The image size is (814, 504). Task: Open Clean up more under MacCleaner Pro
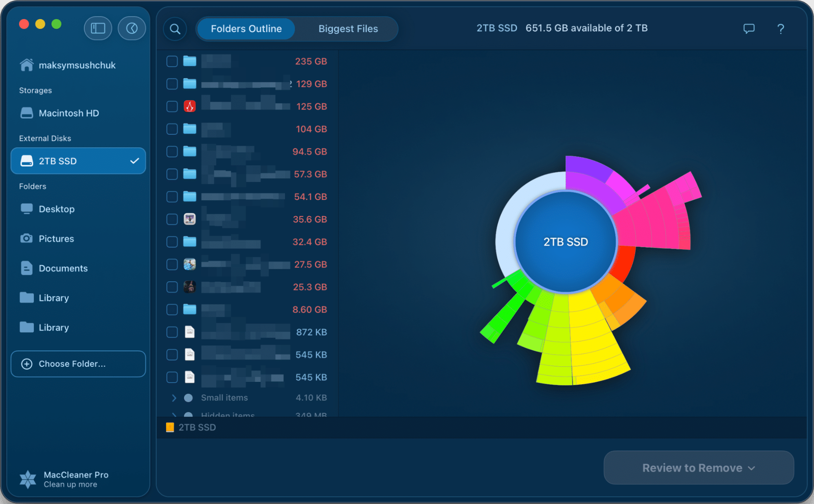point(70,484)
